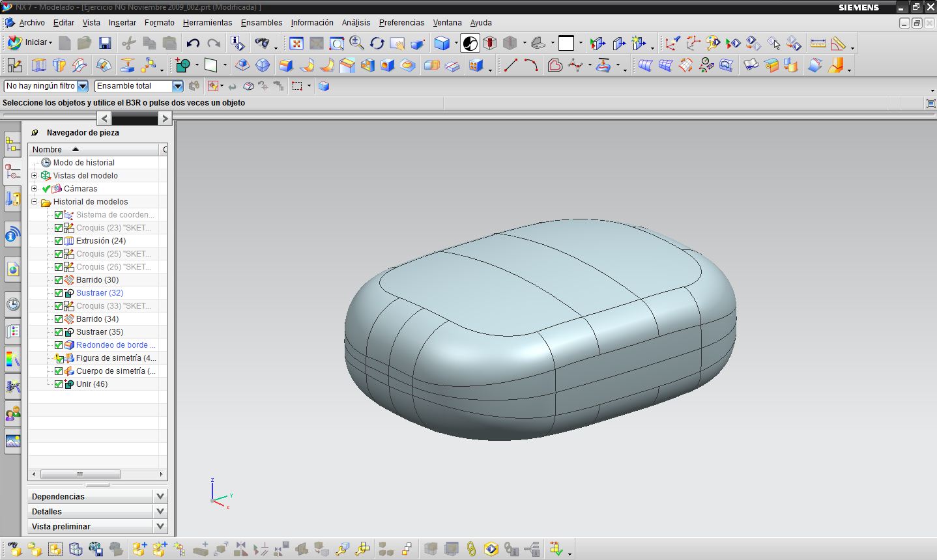Click the right arrow above navigator
Screen dimensions: 937x560
(x=165, y=118)
